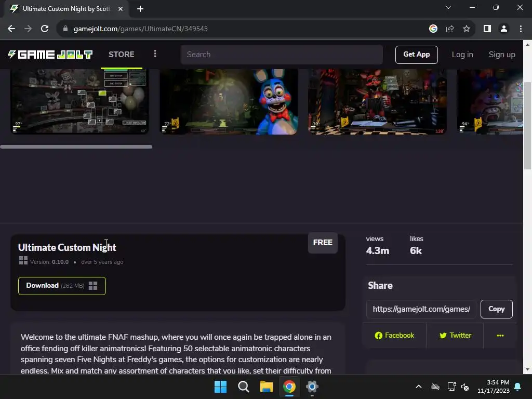
Task: Go back in Chrome history
Action: [x=11, y=29]
